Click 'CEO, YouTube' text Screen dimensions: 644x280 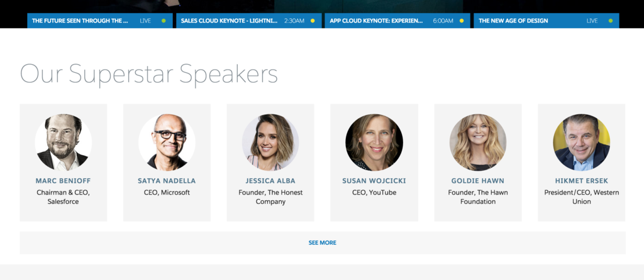point(374,192)
